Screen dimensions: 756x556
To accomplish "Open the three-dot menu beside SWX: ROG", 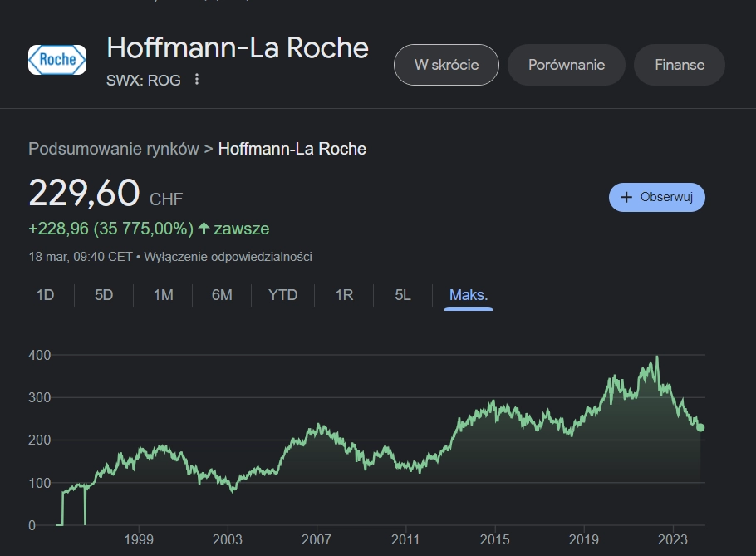I will pyautogui.click(x=197, y=79).
